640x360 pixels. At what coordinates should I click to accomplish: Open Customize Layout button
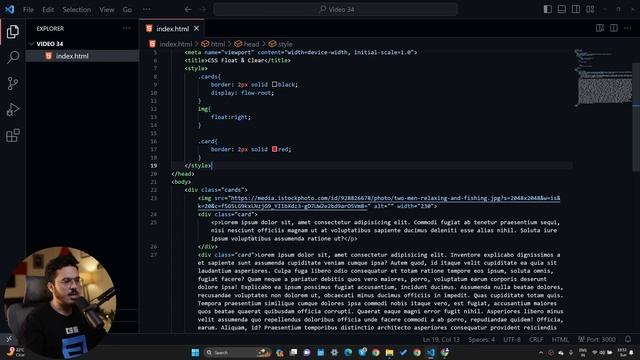click(x=590, y=9)
